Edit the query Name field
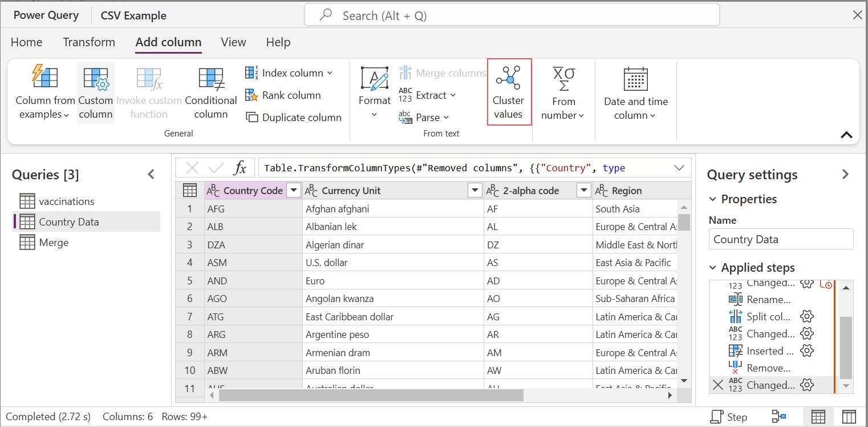Image resolution: width=868 pixels, height=427 pixels. pos(781,239)
